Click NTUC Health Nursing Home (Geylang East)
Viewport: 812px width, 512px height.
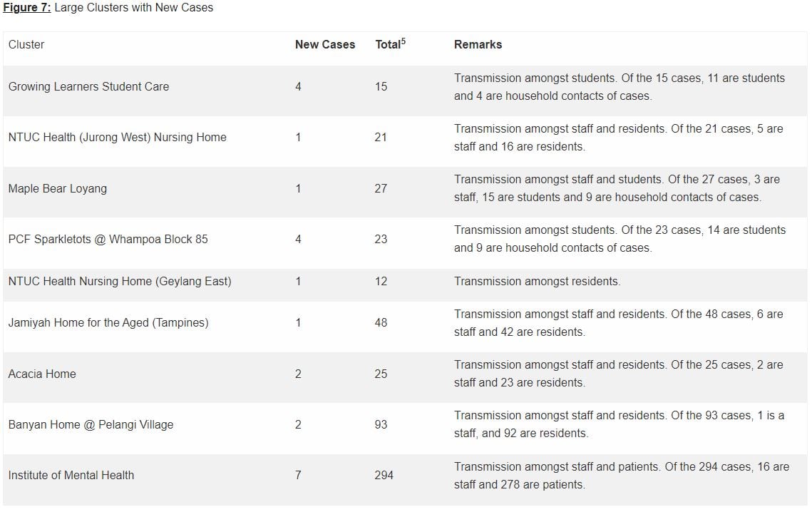pyautogui.click(x=120, y=281)
